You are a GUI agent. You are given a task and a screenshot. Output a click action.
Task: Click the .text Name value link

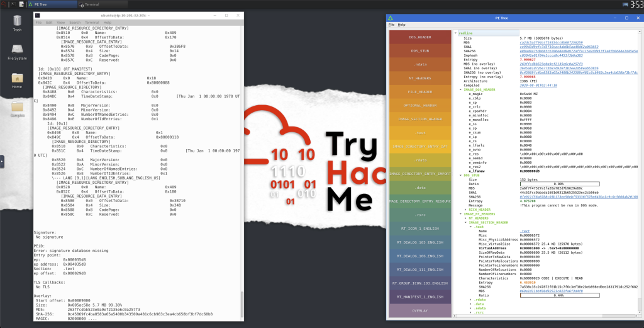tap(525, 232)
